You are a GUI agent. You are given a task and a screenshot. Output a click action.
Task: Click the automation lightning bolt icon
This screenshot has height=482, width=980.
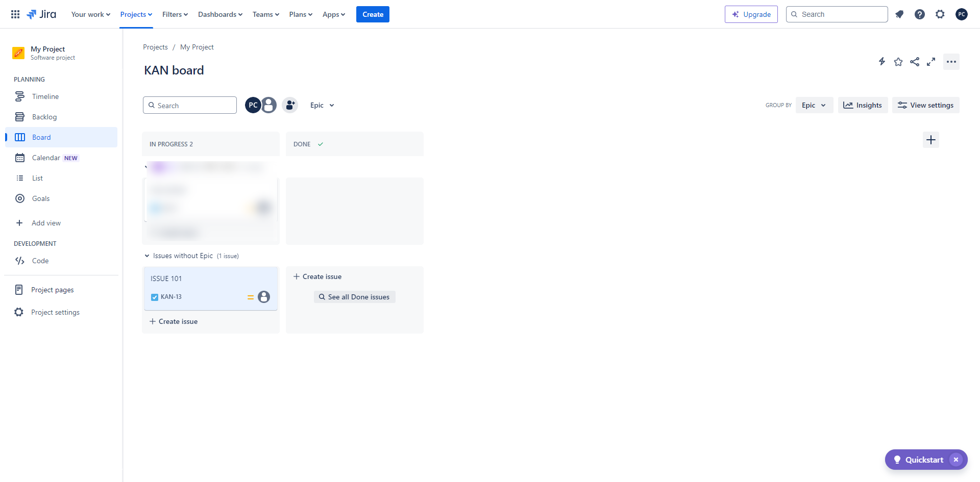pyautogui.click(x=882, y=62)
